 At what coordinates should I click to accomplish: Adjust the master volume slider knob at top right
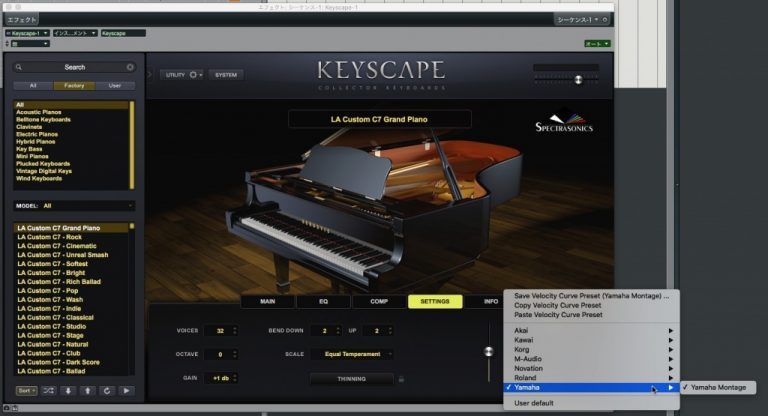(x=578, y=80)
